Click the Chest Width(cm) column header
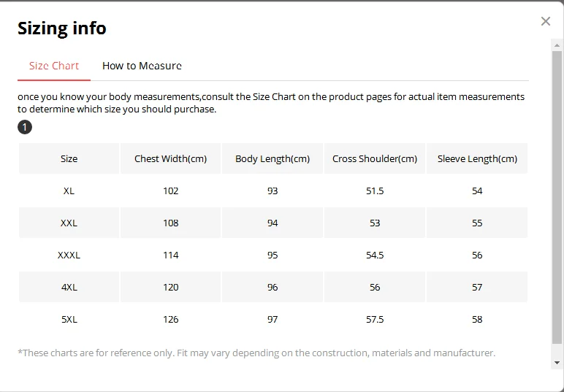The image size is (564, 392). [170, 159]
